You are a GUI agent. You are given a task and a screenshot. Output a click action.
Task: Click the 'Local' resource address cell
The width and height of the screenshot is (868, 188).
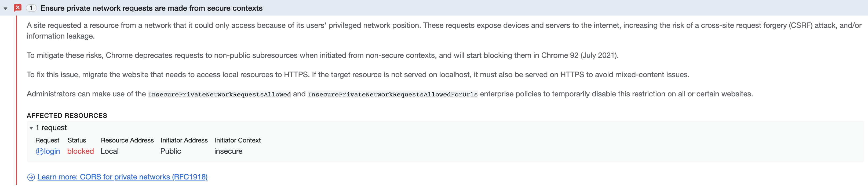[x=110, y=151]
